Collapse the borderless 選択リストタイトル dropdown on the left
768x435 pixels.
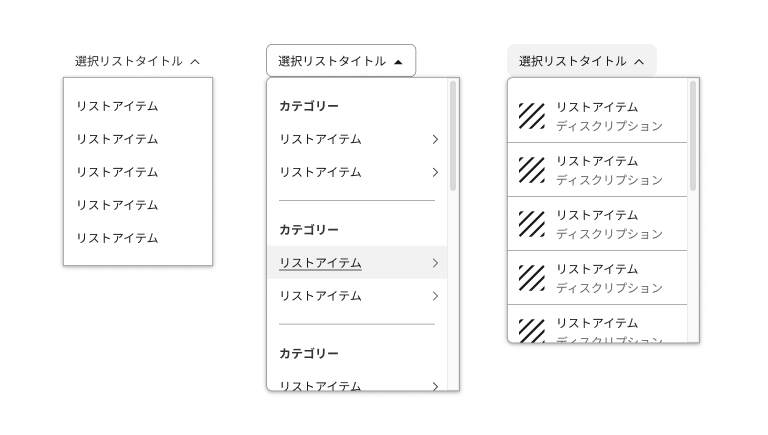pos(138,61)
